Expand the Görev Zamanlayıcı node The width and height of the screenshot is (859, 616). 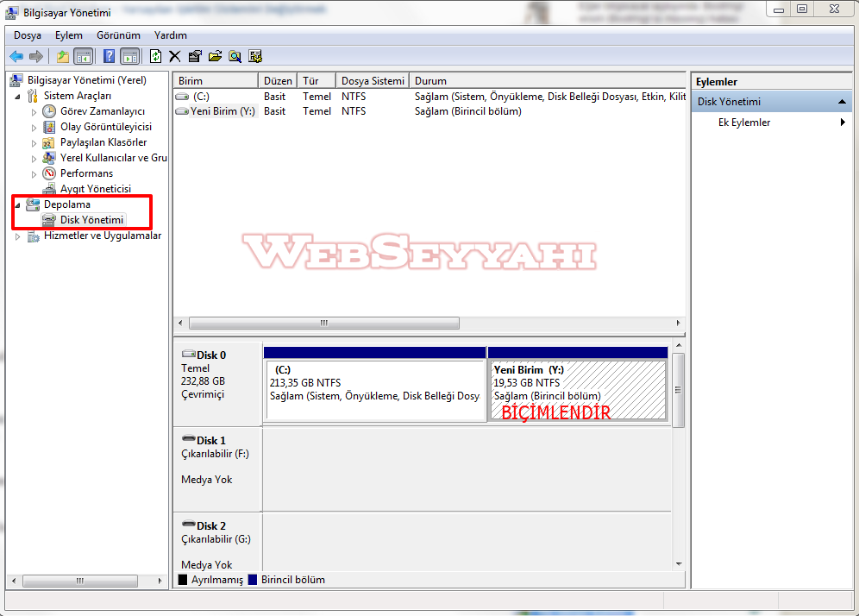[34, 112]
